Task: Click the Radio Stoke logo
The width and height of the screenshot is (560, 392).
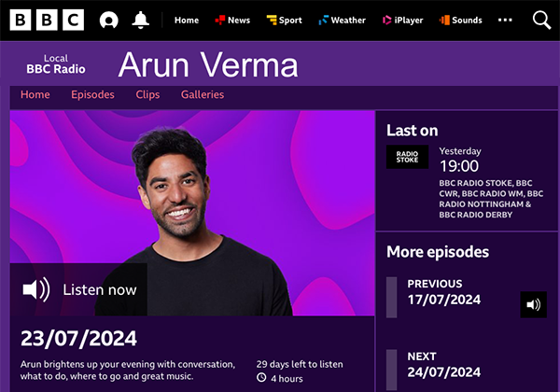Action: (x=407, y=157)
